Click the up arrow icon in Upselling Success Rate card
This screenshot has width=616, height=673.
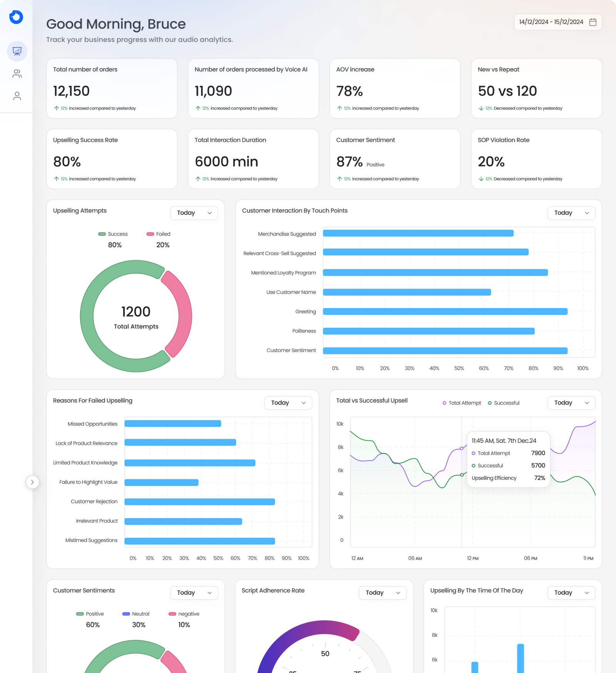tap(56, 179)
